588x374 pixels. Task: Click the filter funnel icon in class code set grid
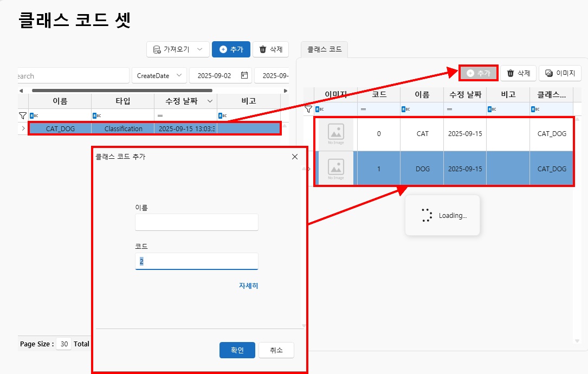click(22, 115)
